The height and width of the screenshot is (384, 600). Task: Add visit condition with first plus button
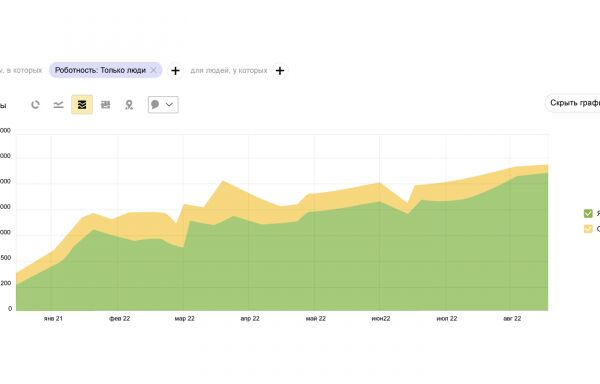tap(175, 71)
